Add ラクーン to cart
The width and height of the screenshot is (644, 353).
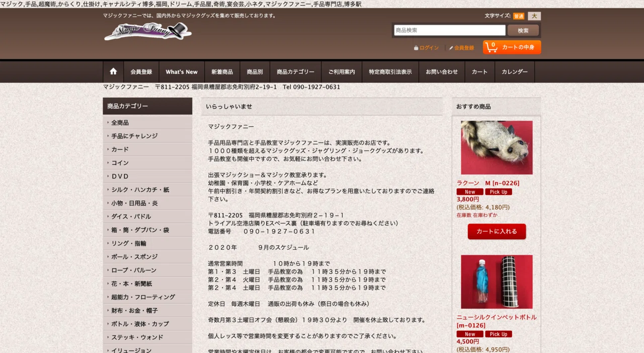tap(497, 231)
